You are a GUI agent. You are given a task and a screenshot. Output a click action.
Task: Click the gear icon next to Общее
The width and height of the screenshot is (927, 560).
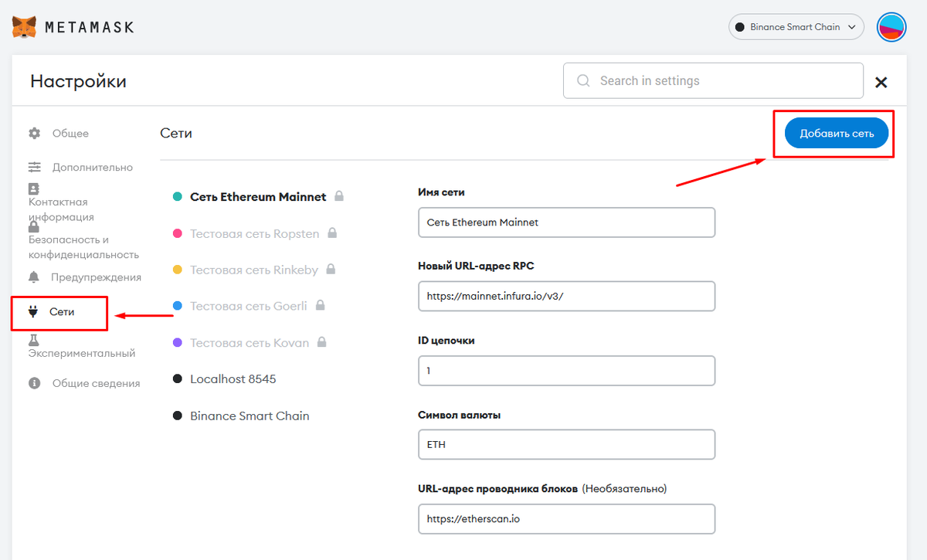pos(35,133)
